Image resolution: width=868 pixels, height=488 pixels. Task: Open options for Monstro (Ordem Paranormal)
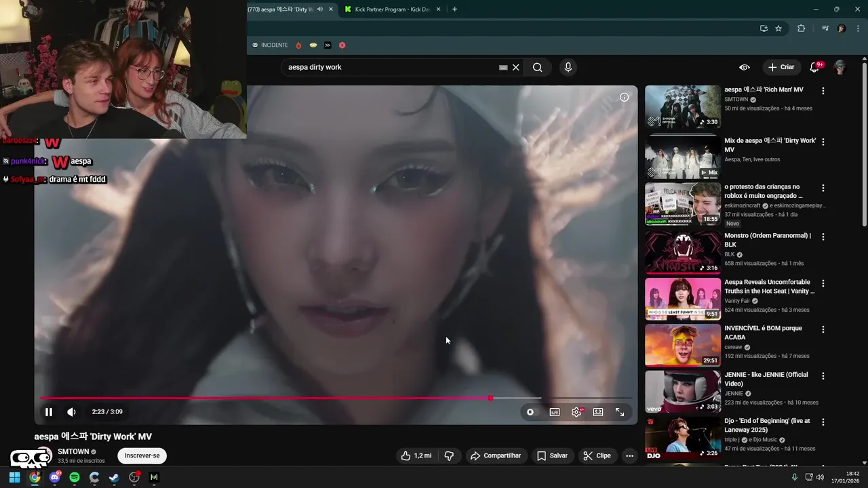click(823, 237)
